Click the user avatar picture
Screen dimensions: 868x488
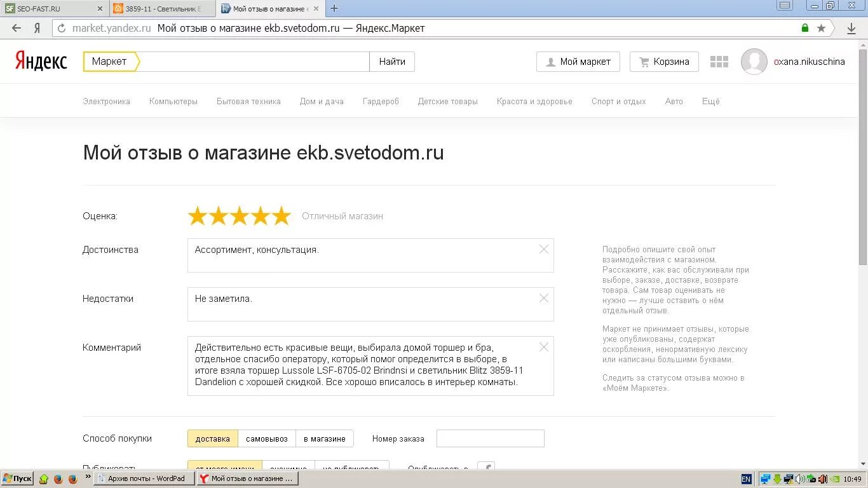(x=754, y=62)
